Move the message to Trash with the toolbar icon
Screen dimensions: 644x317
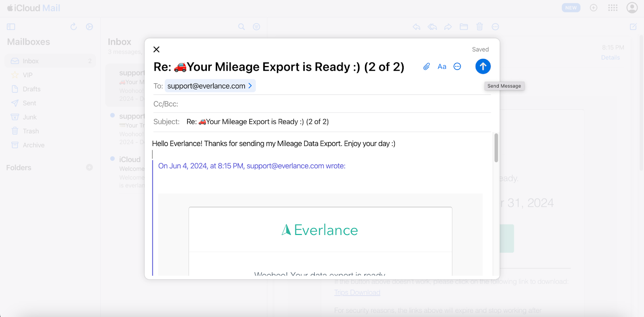tap(479, 27)
